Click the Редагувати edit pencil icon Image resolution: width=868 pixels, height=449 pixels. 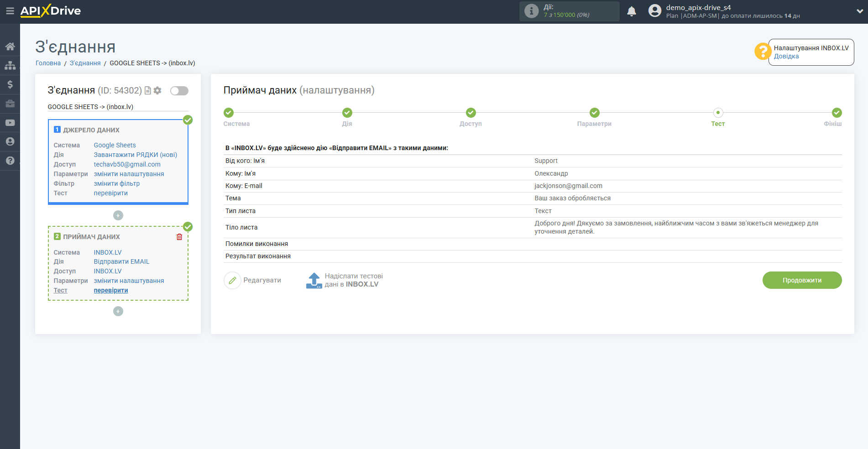pyautogui.click(x=232, y=280)
